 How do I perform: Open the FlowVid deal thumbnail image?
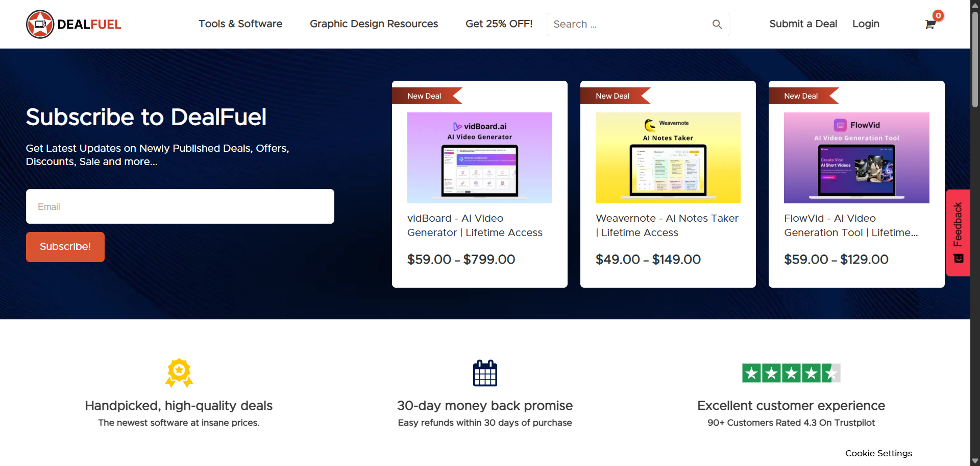[x=856, y=158]
